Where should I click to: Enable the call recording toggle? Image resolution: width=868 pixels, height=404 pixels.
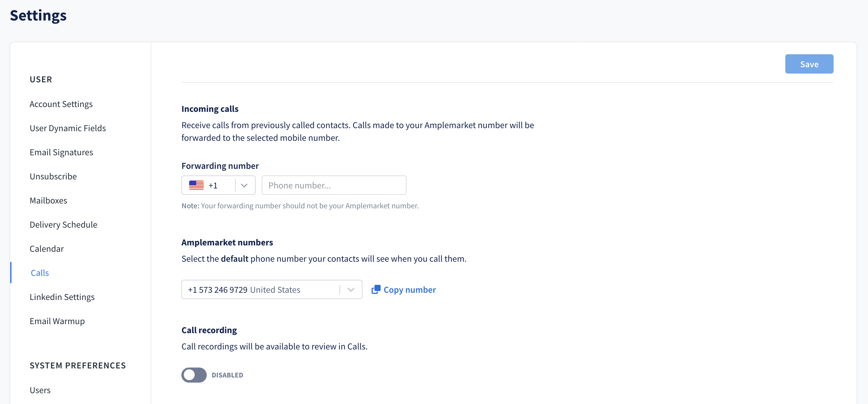pos(194,375)
